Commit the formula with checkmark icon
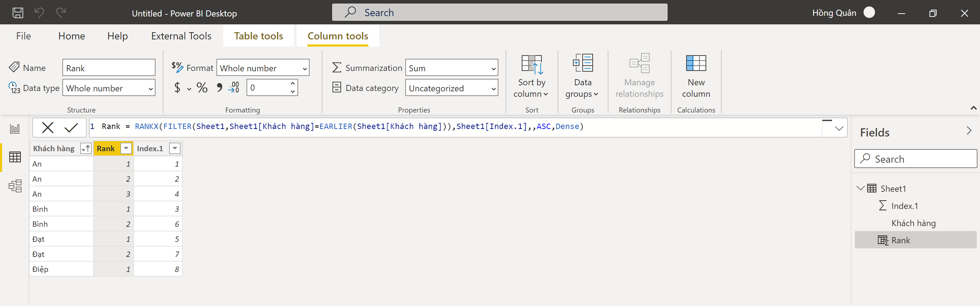The image size is (980, 306). (x=71, y=128)
